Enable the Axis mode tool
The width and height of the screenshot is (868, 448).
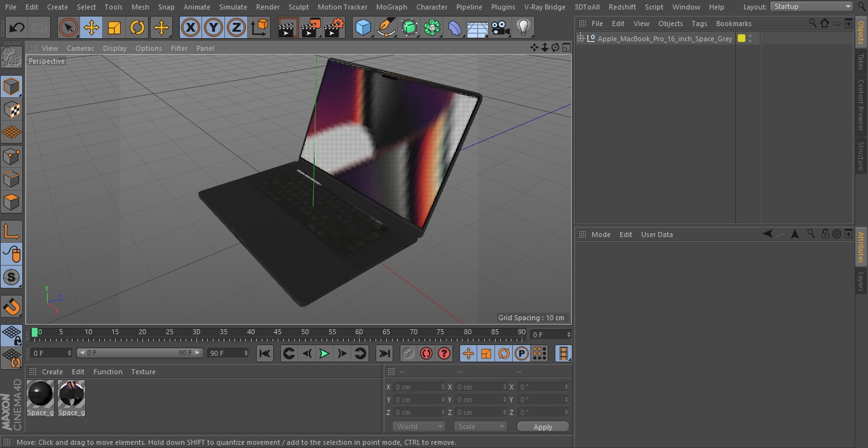11,231
